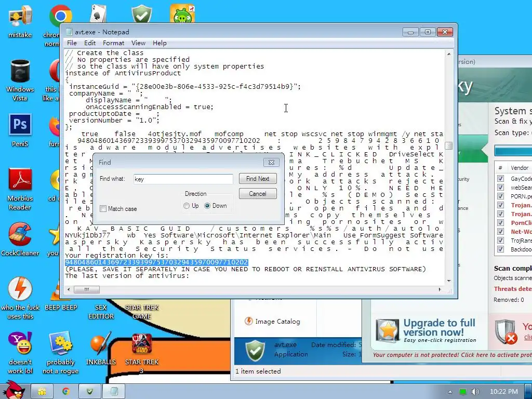Click the Angry Birds start button
Screen dimensions: 532x399
(x=13, y=391)
